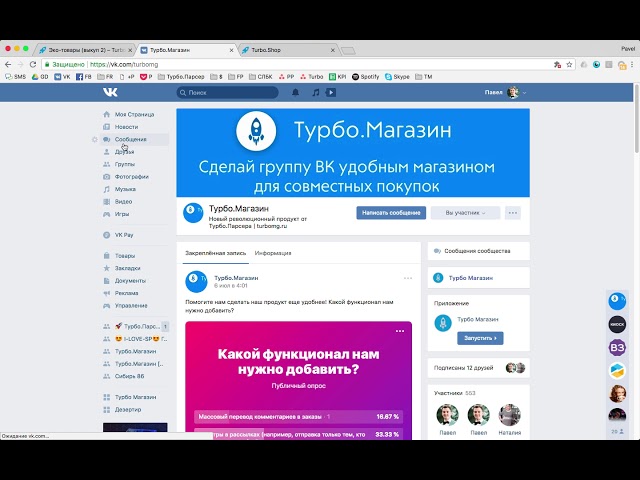Screen dimensions: 640x480
Task: Open the new browser tab button
Action: [348, 51]
